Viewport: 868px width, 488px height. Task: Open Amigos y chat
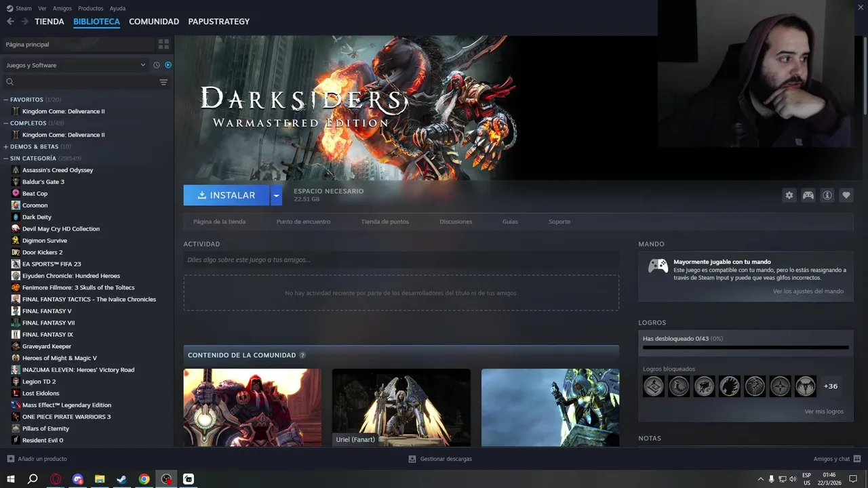(x=837, y=459)
